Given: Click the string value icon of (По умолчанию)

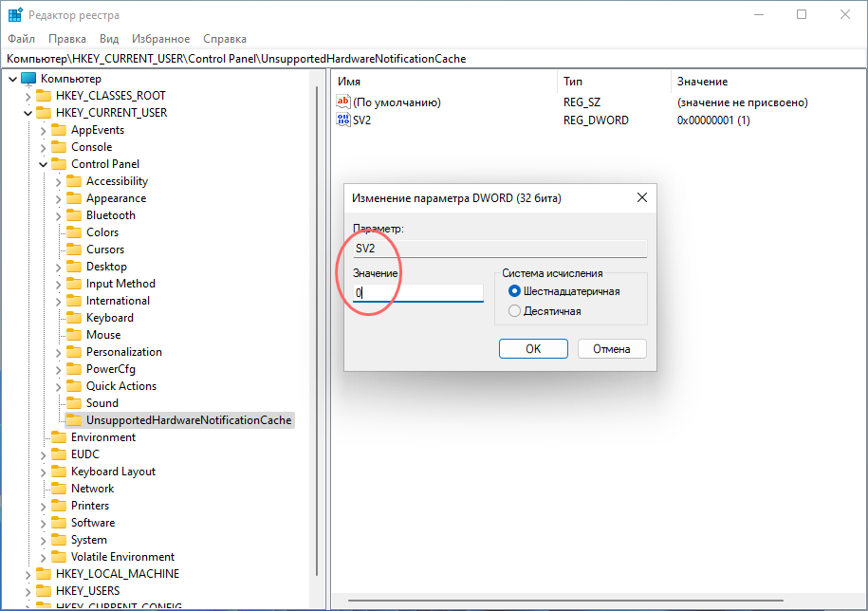Looking at the screenshot, I should click(343, 102).
